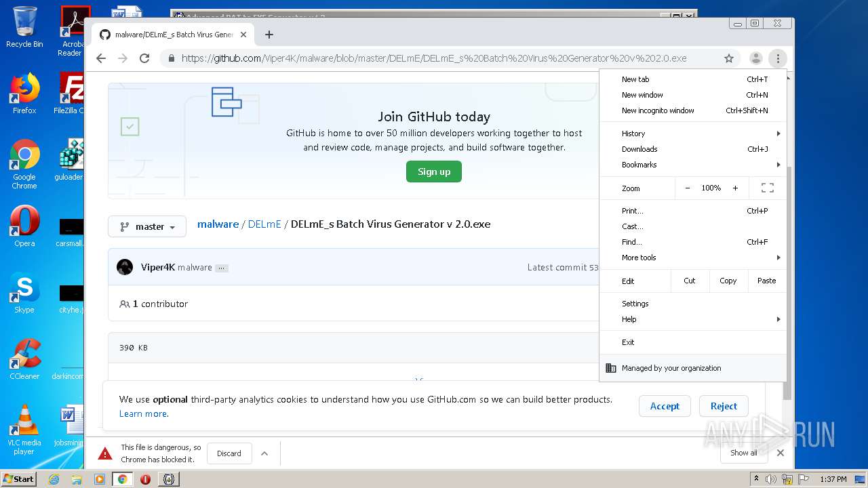Click Cut in the Edit row
This screenshot has height=488, width=868.
(690, 281)
